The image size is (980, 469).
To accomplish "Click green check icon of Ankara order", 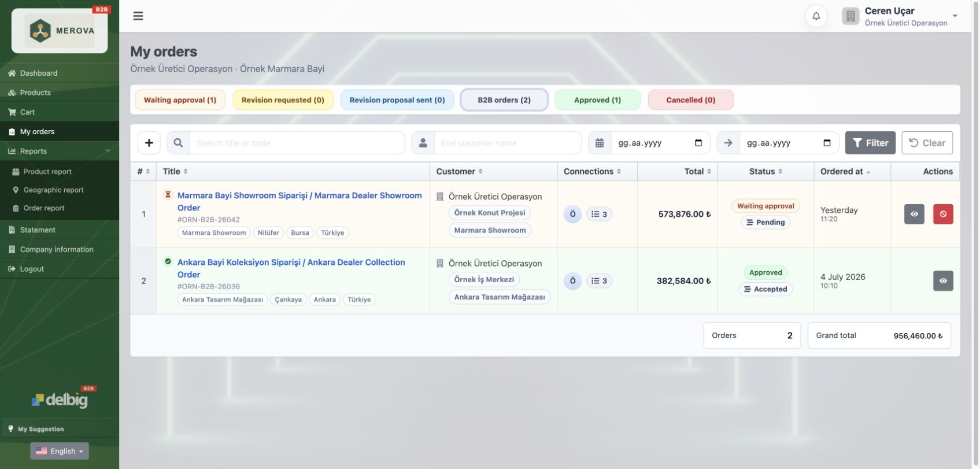I will 168,261.
